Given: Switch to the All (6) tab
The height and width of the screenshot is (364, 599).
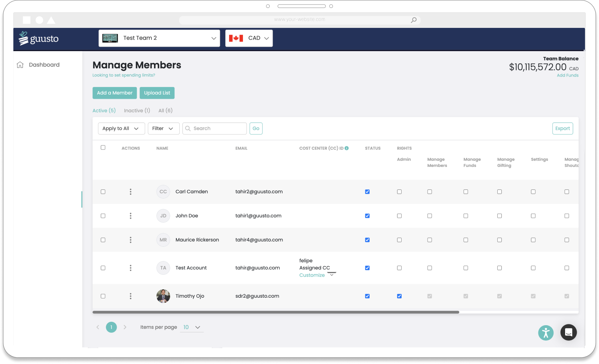Looking at the screenshot, I should coord(165,110).
